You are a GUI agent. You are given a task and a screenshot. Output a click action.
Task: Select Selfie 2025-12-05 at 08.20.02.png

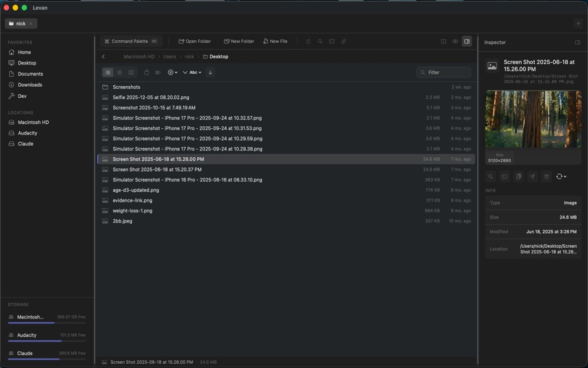[x=286, y=97]
